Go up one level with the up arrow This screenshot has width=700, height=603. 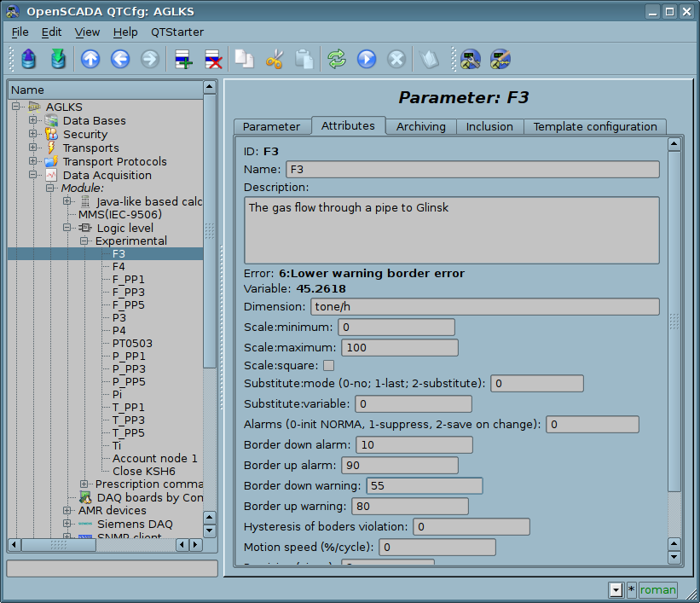coord(90,59)
